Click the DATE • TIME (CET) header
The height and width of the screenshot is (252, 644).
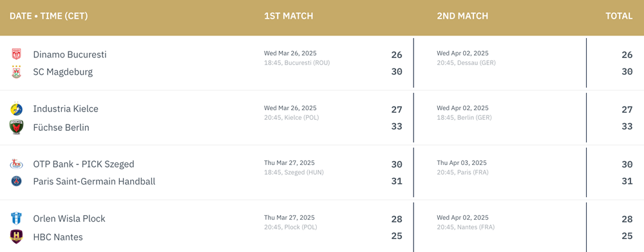[48, 16]
